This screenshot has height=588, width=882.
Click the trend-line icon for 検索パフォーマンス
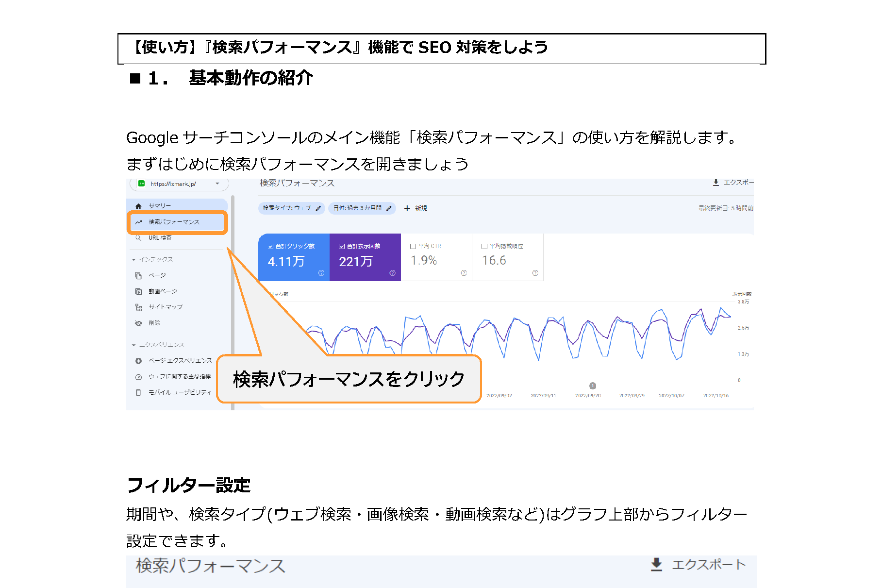click(x=138, y=222)
